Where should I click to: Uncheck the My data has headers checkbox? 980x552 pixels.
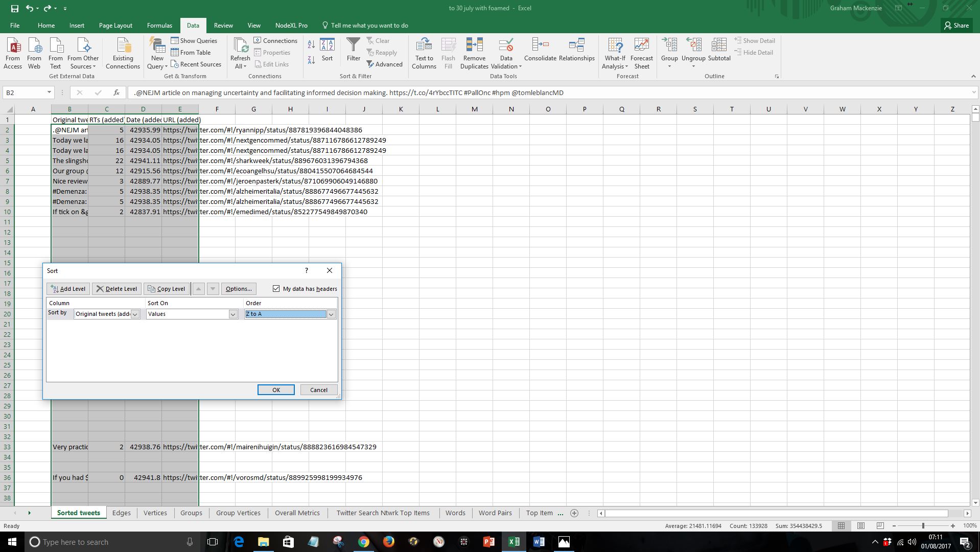click(276, 289)
